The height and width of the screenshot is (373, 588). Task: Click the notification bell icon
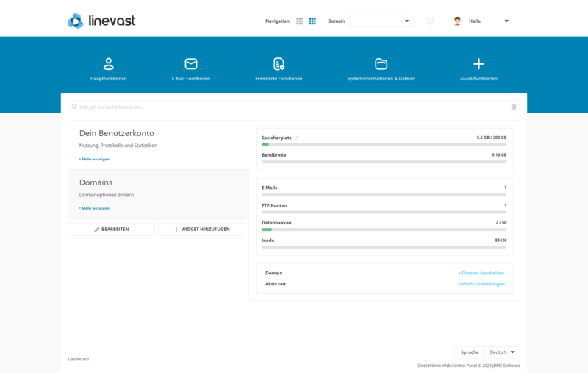[x=430, y=21]
